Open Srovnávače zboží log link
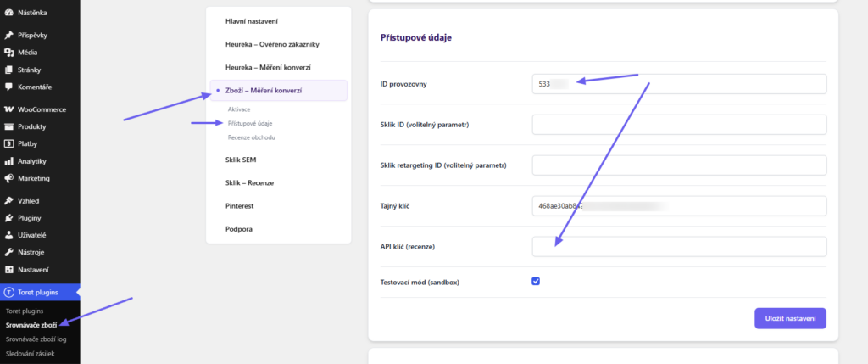The image size is (868, 364). point(36,339)
